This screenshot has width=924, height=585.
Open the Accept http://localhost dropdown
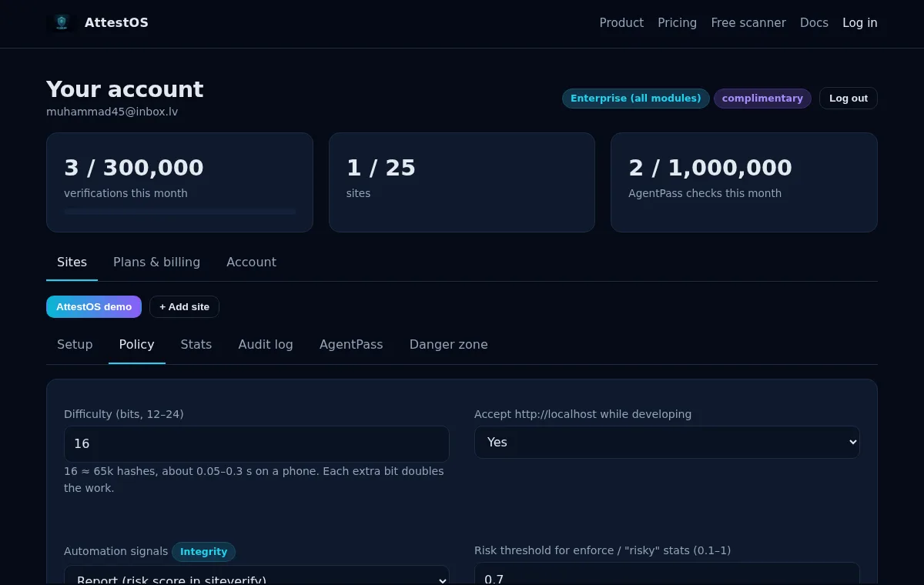coord(667,443)
